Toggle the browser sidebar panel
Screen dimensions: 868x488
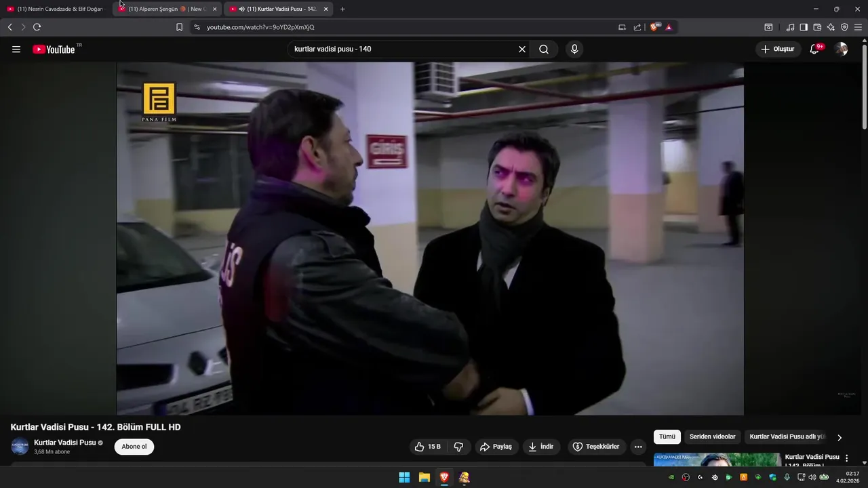[804, 27]
